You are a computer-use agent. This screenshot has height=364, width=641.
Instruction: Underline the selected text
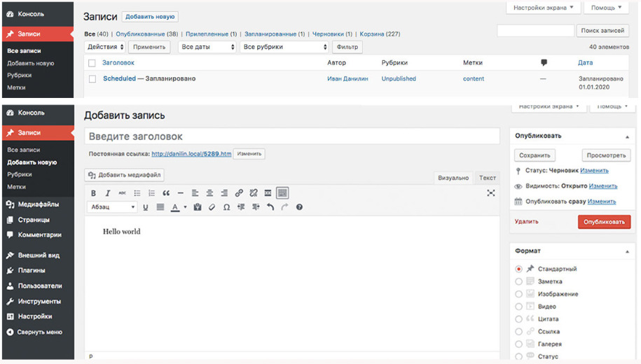click(x=146, y=207)
